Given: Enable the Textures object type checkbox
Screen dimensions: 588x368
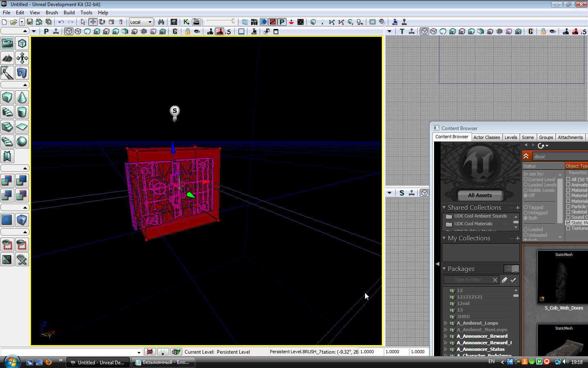Looking at the screenshot, I should coord(568,228).
